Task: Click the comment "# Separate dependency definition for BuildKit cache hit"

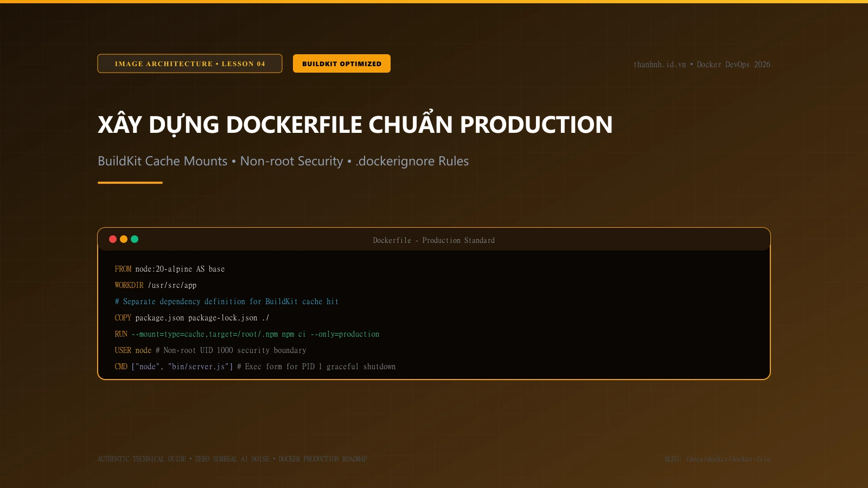Action: [227, 301]
